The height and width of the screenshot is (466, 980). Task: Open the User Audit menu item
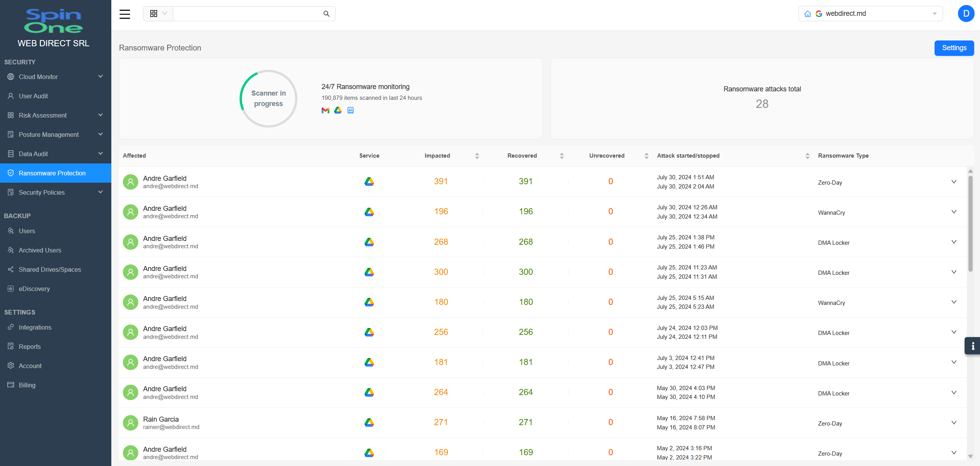point(34,96)
